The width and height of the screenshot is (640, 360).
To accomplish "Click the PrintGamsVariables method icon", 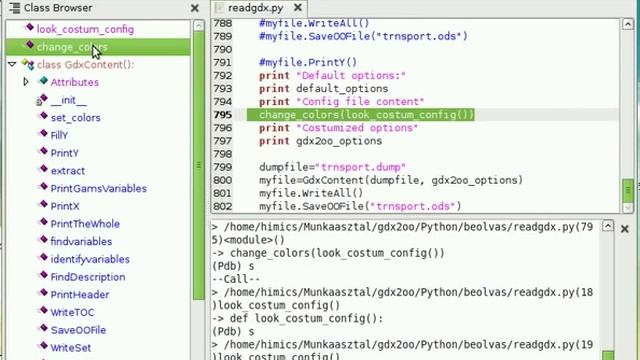I will point(43,187).
